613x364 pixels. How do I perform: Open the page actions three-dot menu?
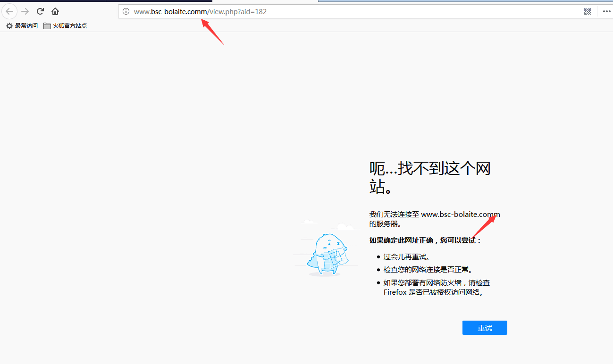[606, 12]
